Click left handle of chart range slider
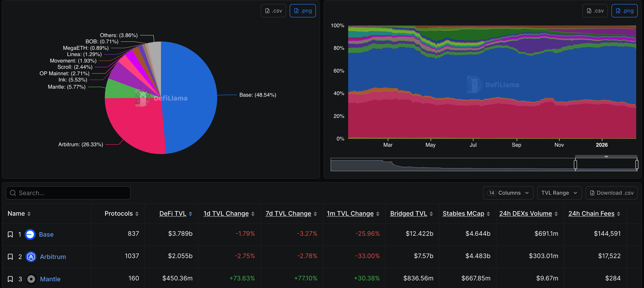The height and width of the screenshot is (288, 644). coord(575,164)
